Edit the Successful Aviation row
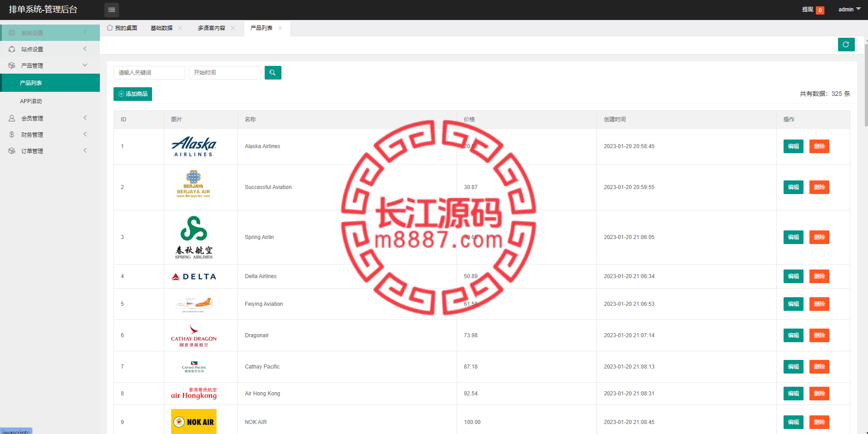 click(794, 187)
